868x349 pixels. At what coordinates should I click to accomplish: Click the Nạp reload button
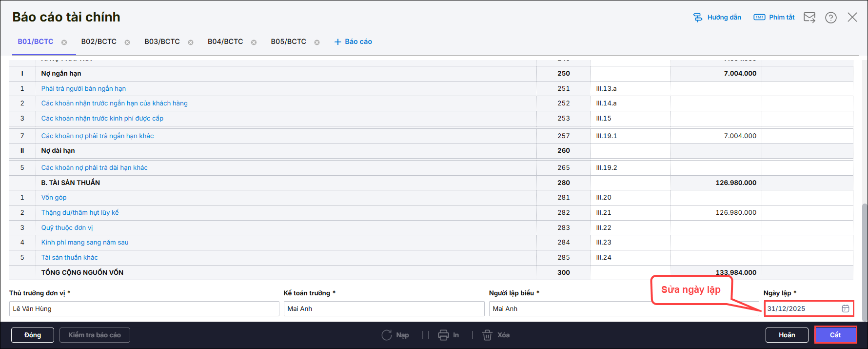[395, 335]
